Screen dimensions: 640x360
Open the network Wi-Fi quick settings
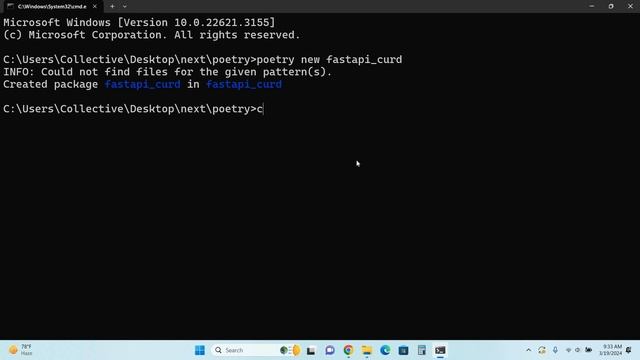(568, 350)
